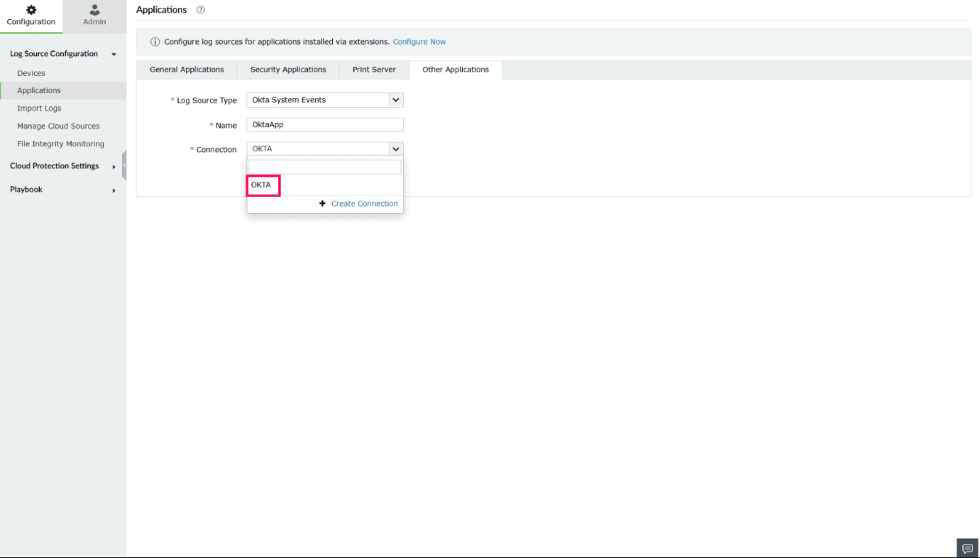This screenshot has height=558, width=980.
Task: Toggle the Connection dropdown
Action: point(325,149)
